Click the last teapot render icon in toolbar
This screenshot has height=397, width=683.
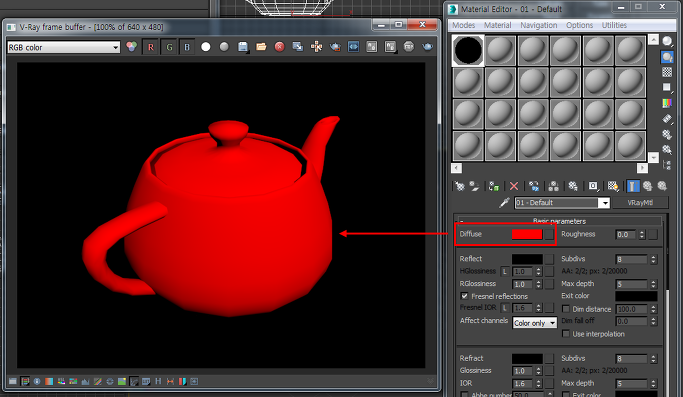pos(427,47)
